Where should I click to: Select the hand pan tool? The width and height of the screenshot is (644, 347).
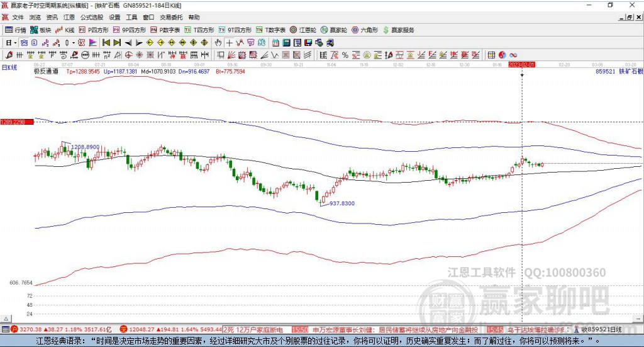coord(218,43)
